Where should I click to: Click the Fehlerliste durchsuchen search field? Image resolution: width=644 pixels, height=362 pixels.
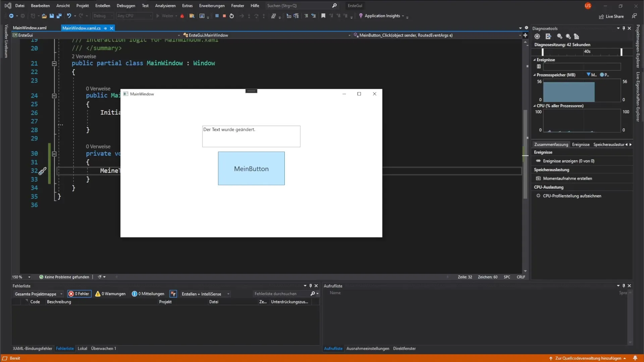point(282,294)
